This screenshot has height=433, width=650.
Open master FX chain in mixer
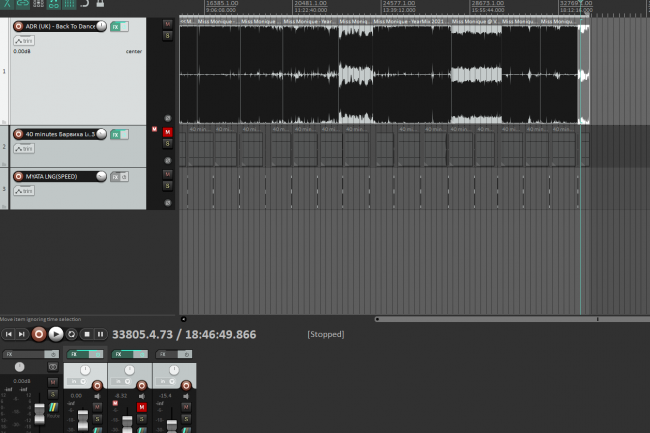pos(24,354)
